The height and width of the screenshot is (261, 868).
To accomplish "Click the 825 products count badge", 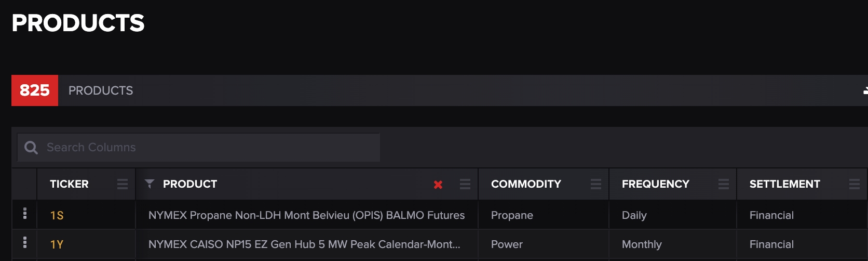I will [35, 90].
